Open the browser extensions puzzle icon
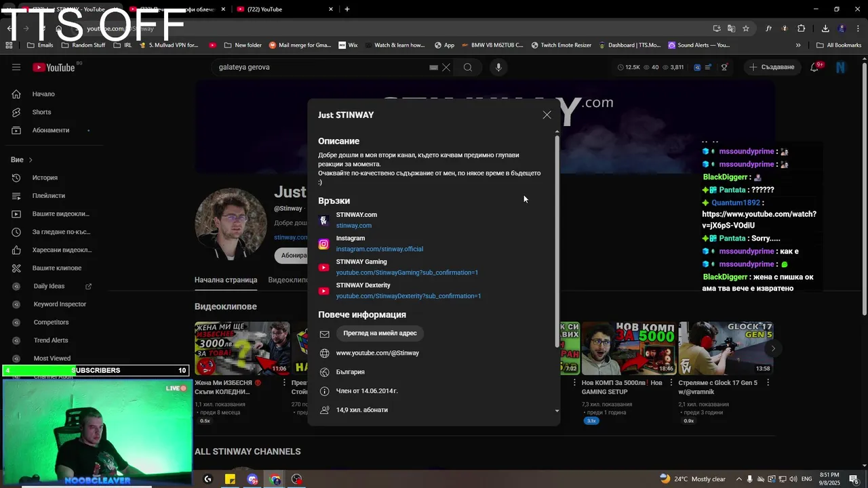868x488 pixels. click(802, 28)
